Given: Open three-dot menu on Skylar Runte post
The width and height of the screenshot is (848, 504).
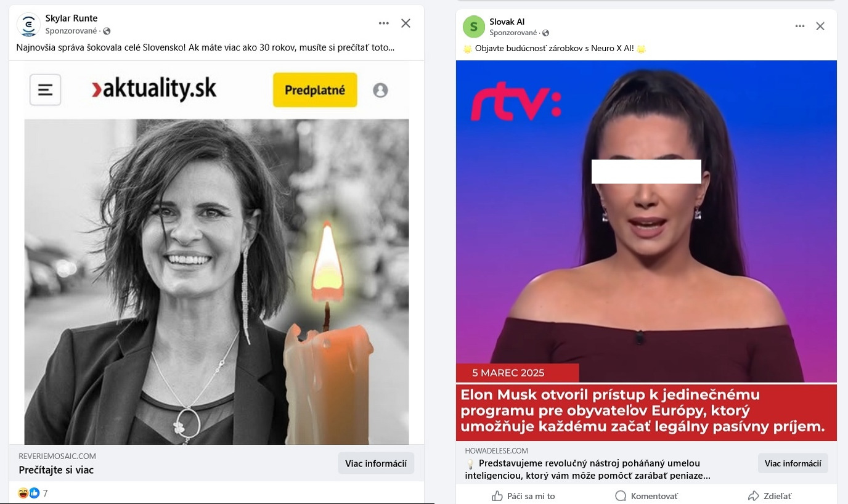Looking at the screenshot, I should (x=384, y=23).
